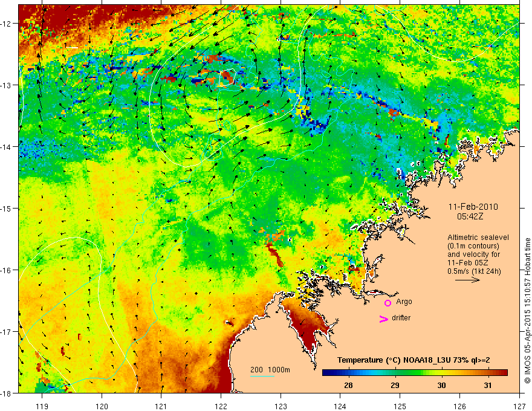The width and height of the screenshot is (532, 411).
Task: Click the latitude label -12
Action: (7, 24)
